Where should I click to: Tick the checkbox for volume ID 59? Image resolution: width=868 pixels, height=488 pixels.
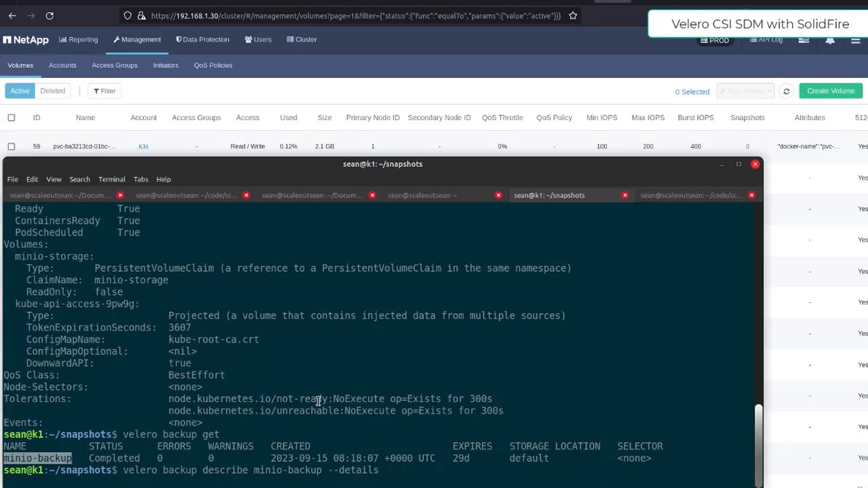pos(11,146)
